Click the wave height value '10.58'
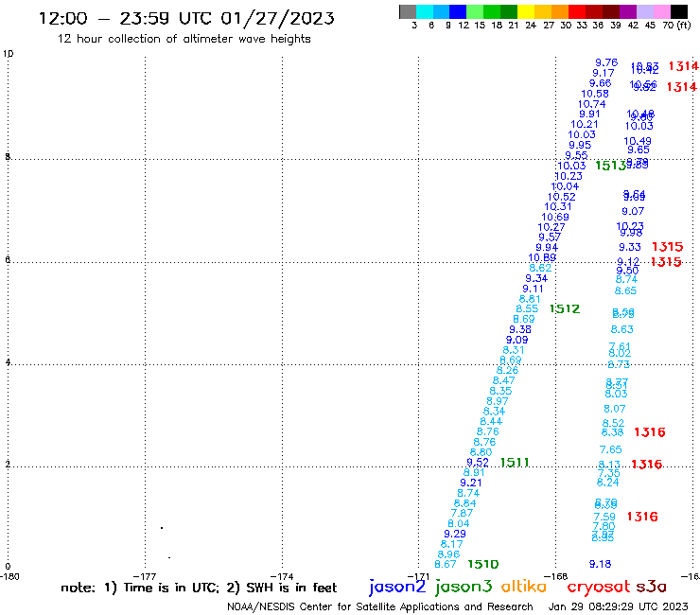Image resolution: width=700 pixels, height=615 pixels. pos(595,94)
